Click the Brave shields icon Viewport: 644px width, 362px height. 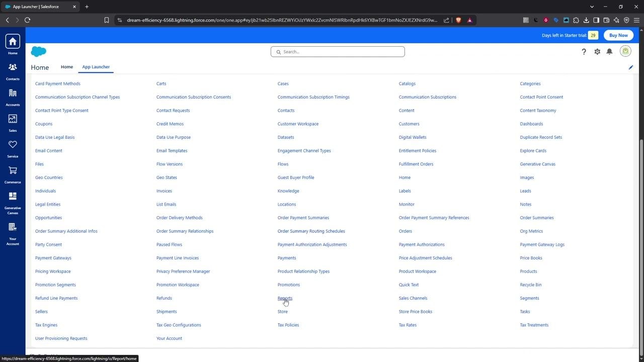(458, 20)
